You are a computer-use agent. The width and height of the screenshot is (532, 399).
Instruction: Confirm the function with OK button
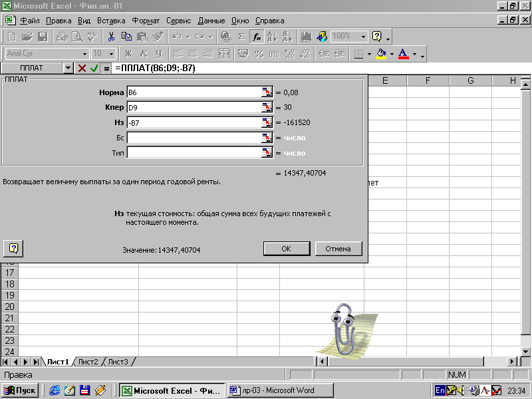[x=287, y=249]
